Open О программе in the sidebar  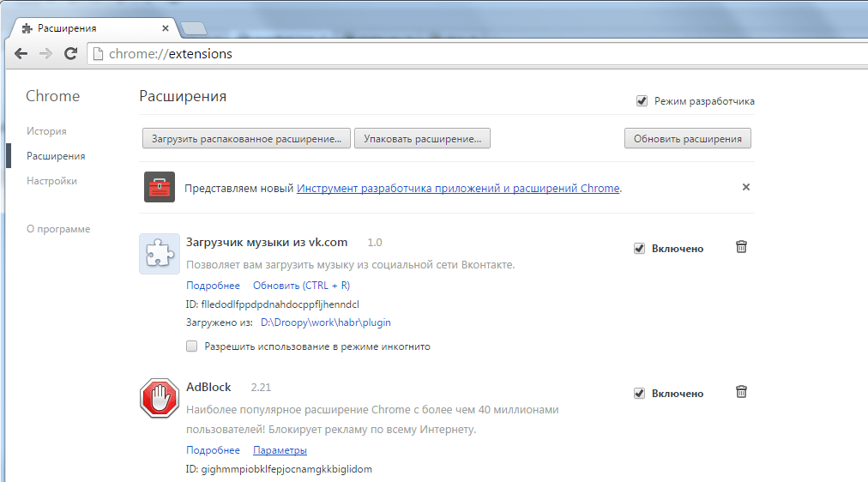[x=58, y=228]
